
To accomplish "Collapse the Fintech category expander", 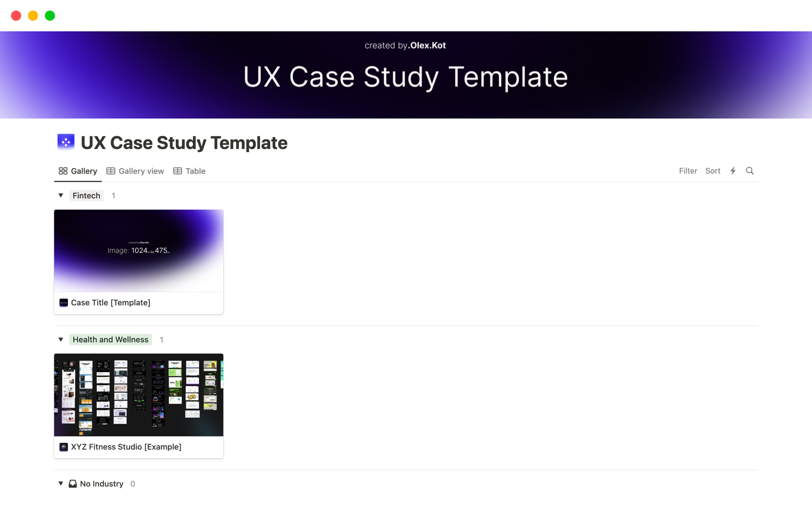I will pyautogui.click(x=61, y=196).
